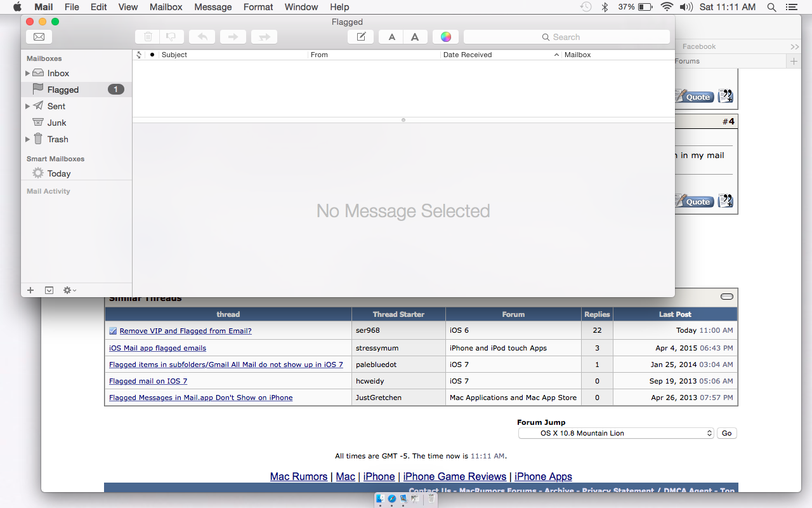This screenshot has width=812, height=508.
Task: Sort messages by Subject column
Action: click(233, 55)
